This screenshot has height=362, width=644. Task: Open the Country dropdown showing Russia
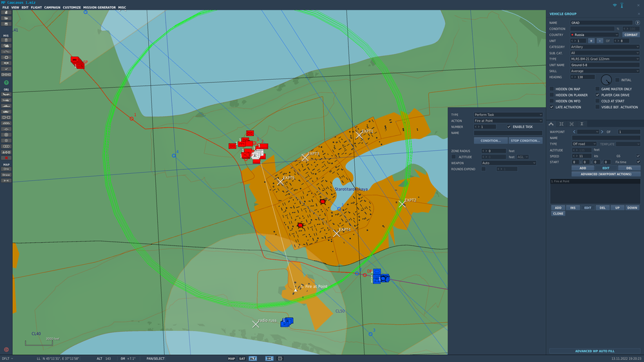click(x=594, y=35)
